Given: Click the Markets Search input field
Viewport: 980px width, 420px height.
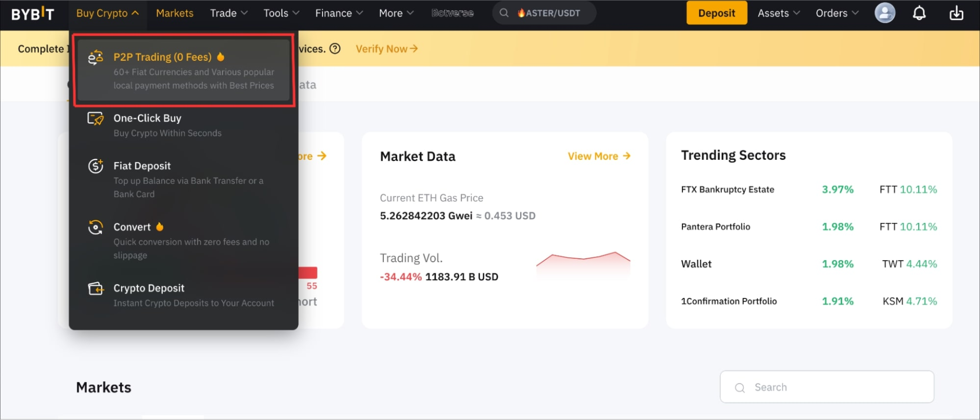Looking at the screenshot, I should 827,387.
